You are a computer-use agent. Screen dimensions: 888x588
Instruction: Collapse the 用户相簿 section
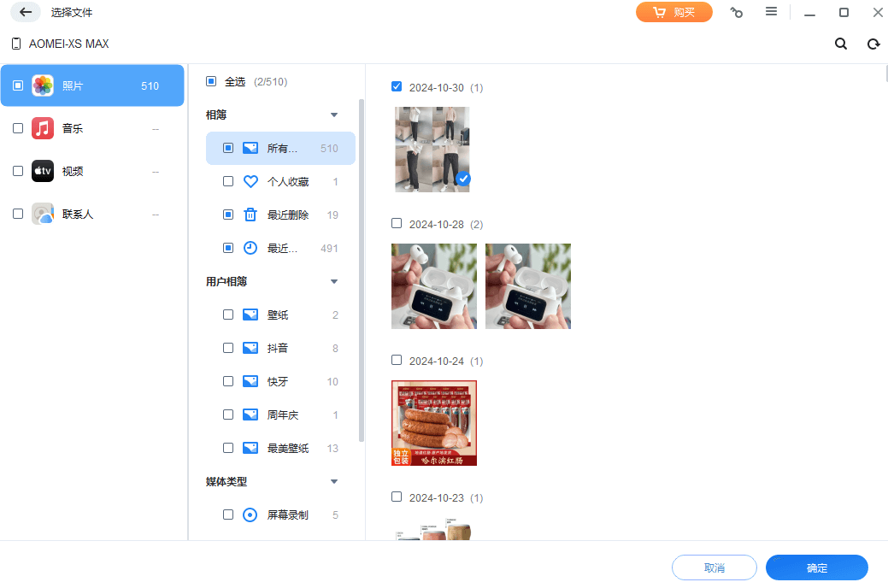point(334,280)
